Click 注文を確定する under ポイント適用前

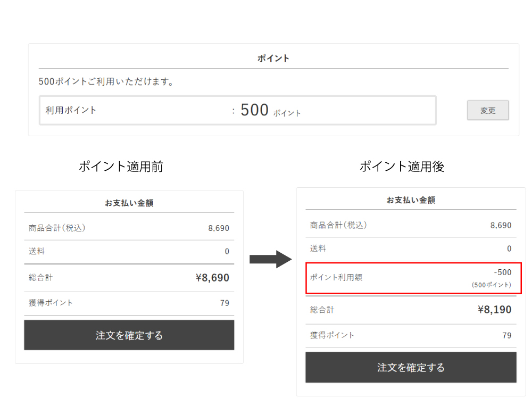point(129,335)
